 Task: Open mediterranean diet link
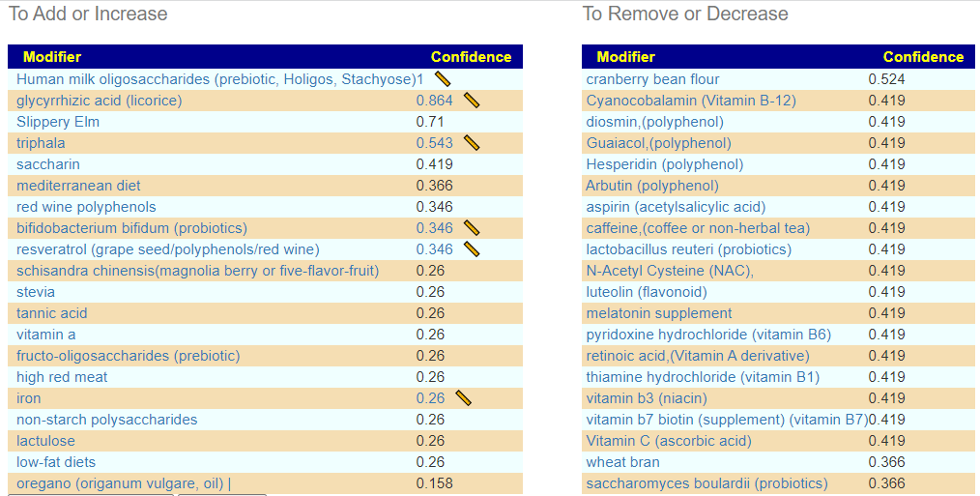[78, 186]
